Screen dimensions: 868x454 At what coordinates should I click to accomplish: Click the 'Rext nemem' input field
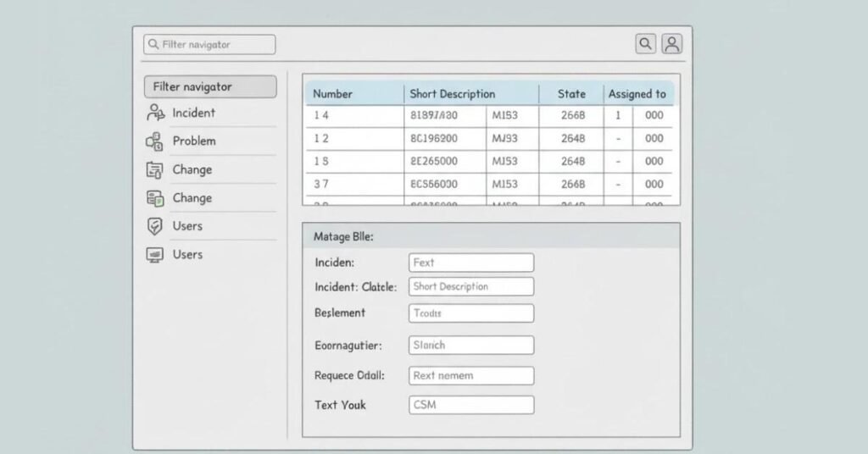(471, 375)
